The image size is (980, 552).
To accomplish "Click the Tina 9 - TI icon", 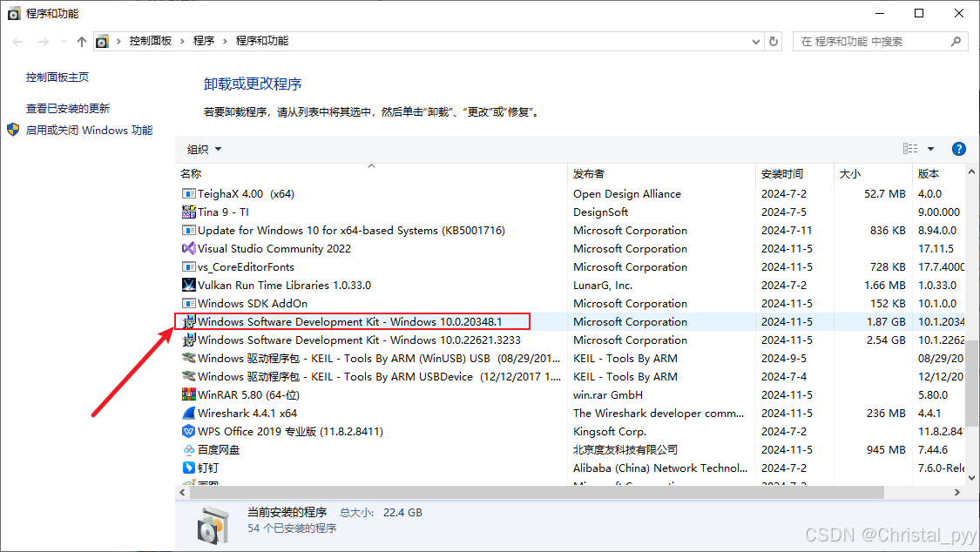I will click(x=188, y=212).
